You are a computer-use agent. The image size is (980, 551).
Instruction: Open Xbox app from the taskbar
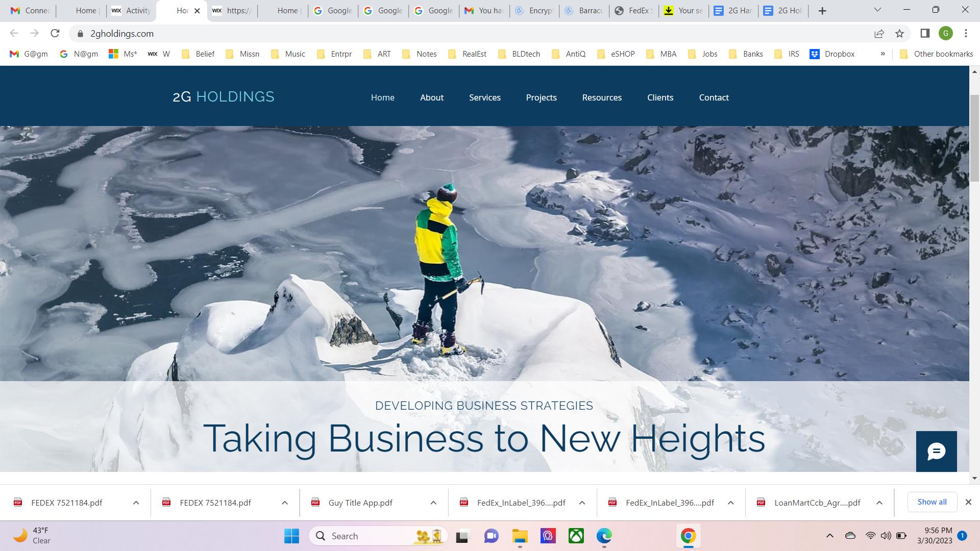pos(576,536)
